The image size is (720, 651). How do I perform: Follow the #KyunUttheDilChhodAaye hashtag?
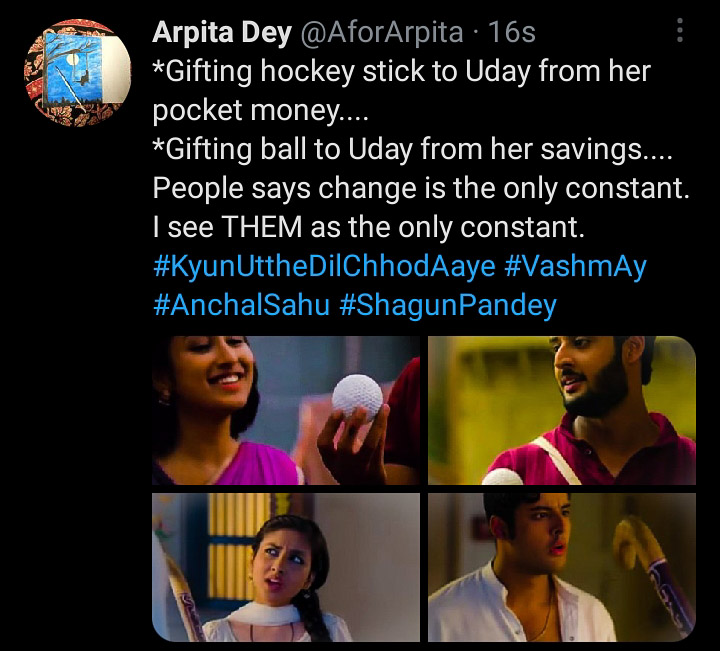click(x=324, y=266)
